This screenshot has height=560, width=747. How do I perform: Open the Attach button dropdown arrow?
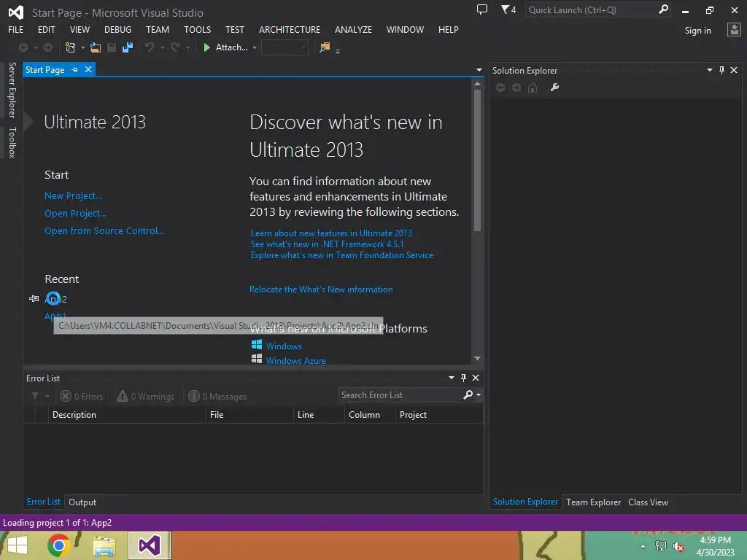tap(255, 47)
